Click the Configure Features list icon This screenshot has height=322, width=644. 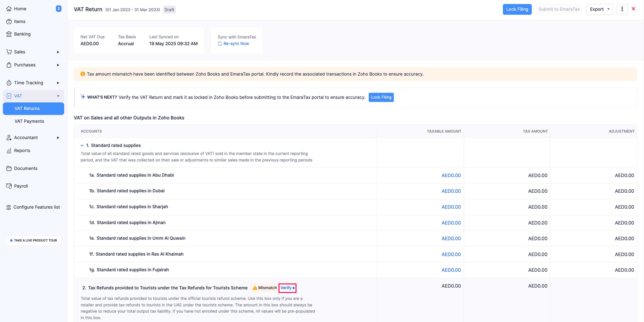click(8, 207)
